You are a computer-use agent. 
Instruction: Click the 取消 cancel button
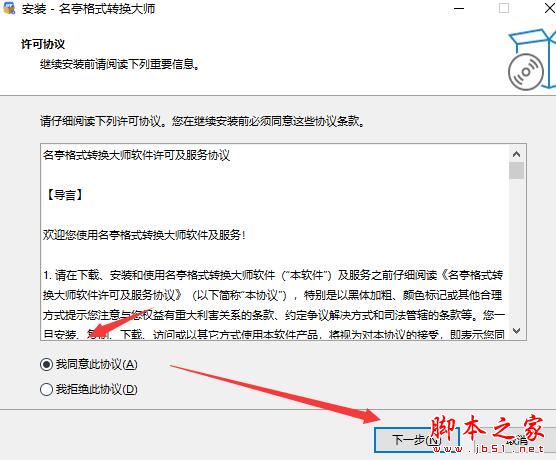512,440
